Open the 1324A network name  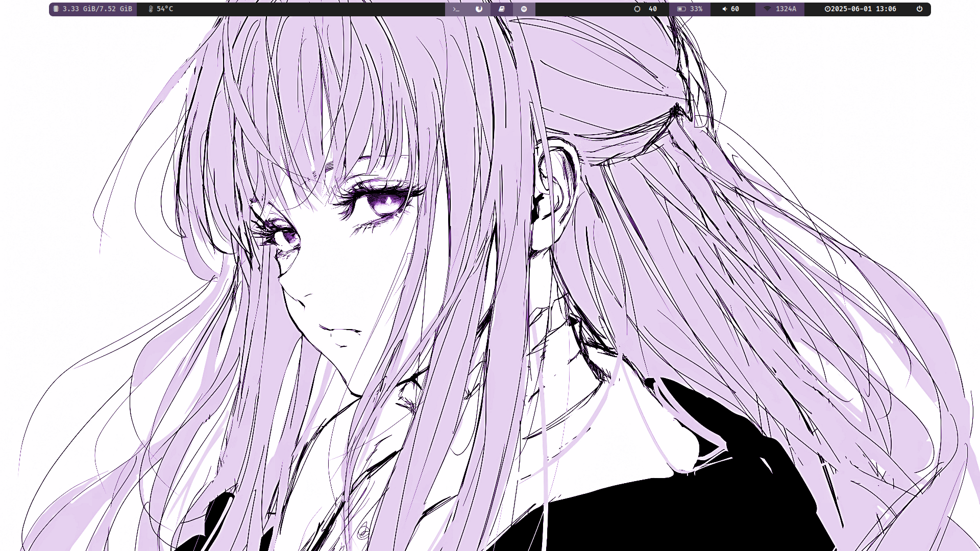(x=786, y=9)
